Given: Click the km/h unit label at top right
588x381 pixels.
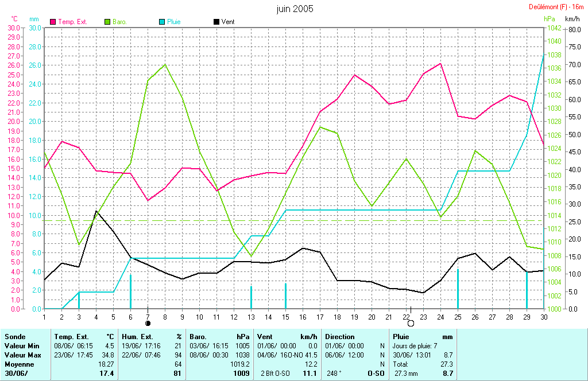Looking at the screenshot, I should point(572,20).
